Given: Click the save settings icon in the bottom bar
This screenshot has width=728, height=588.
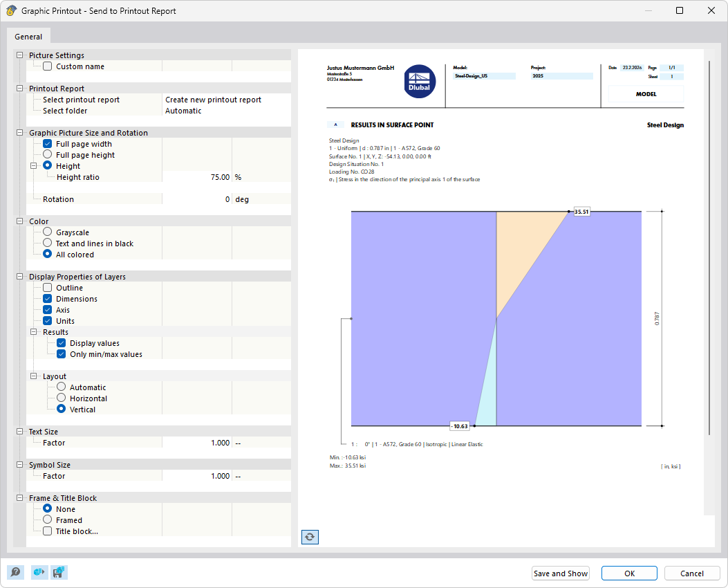Looking at the screenshot, I should [x=59, y=572].
